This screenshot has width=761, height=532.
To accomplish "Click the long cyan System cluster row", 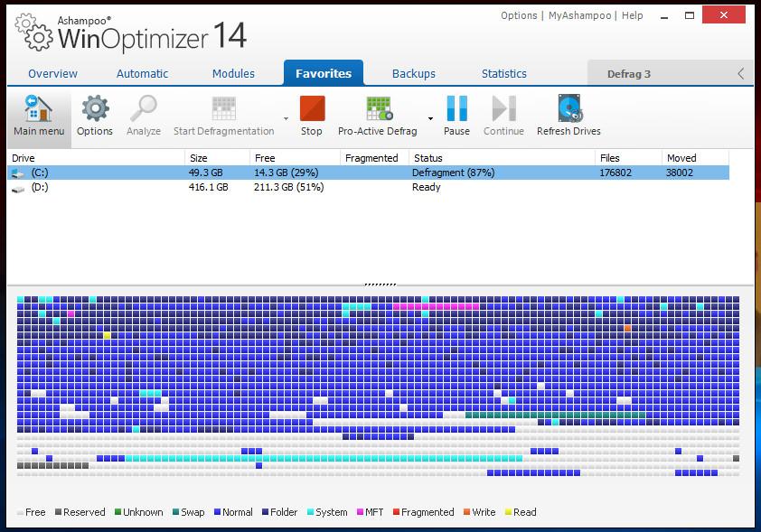I will 324,458.
